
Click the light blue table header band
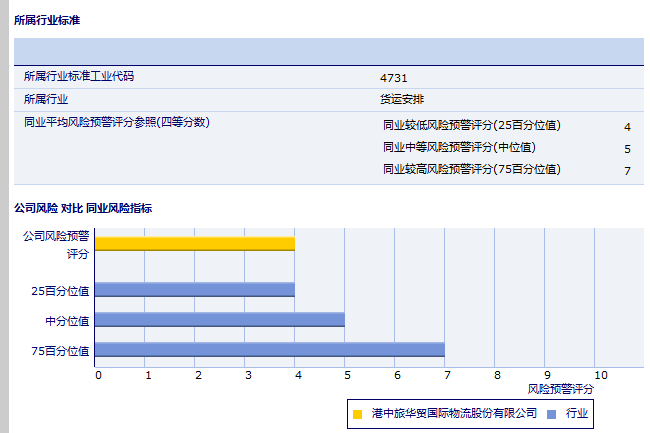328,50
